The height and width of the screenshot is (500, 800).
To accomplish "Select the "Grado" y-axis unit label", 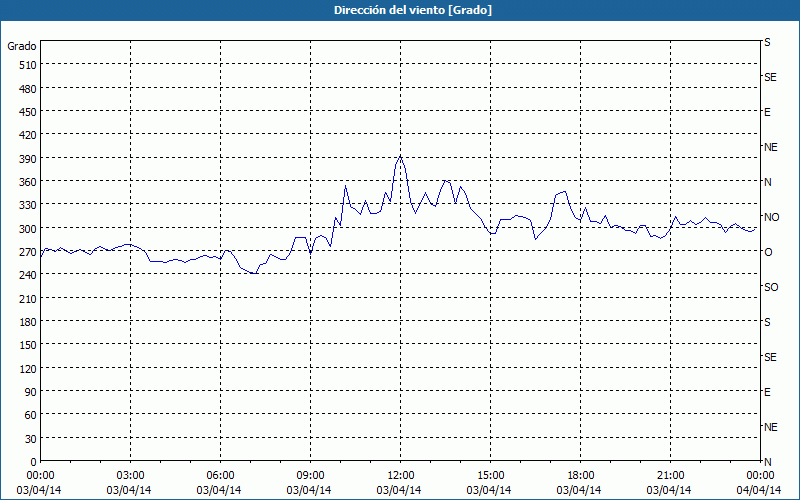I will (x=22, y=46).
